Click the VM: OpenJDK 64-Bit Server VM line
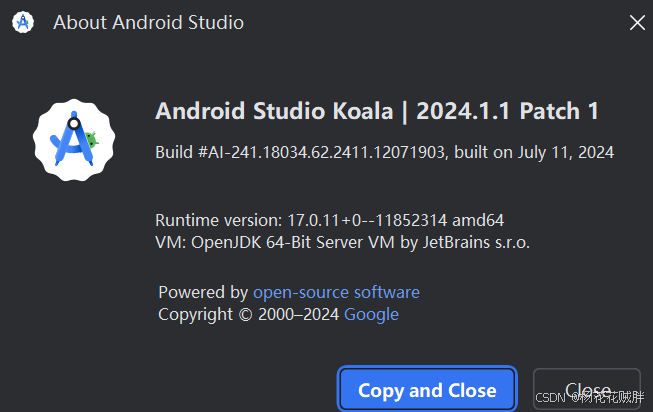Screen dimensions: 653x412 pyautogui.click(x=342, y=242)
